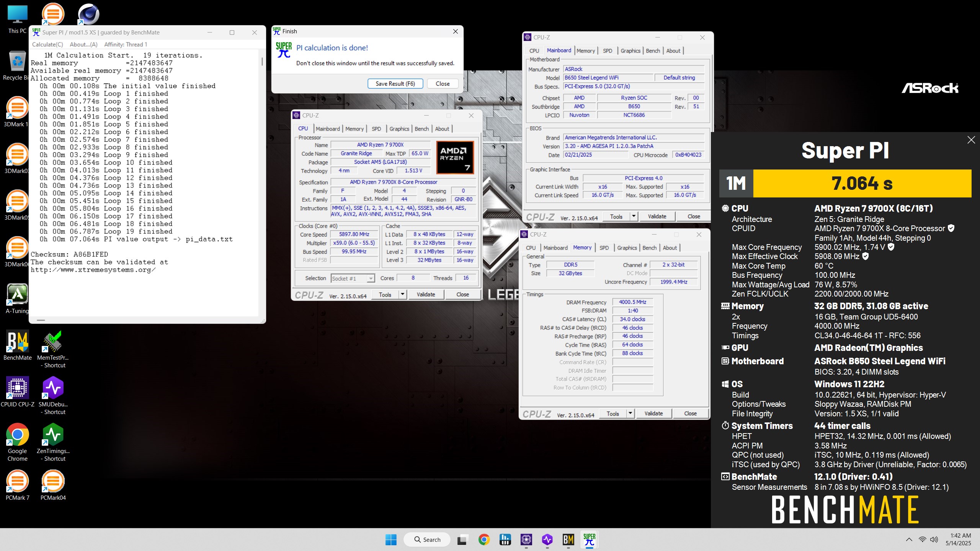This screenshot has width=980, height=551.
Task: Open the Wi-Fi network tray icon
Action: point(923,540)
